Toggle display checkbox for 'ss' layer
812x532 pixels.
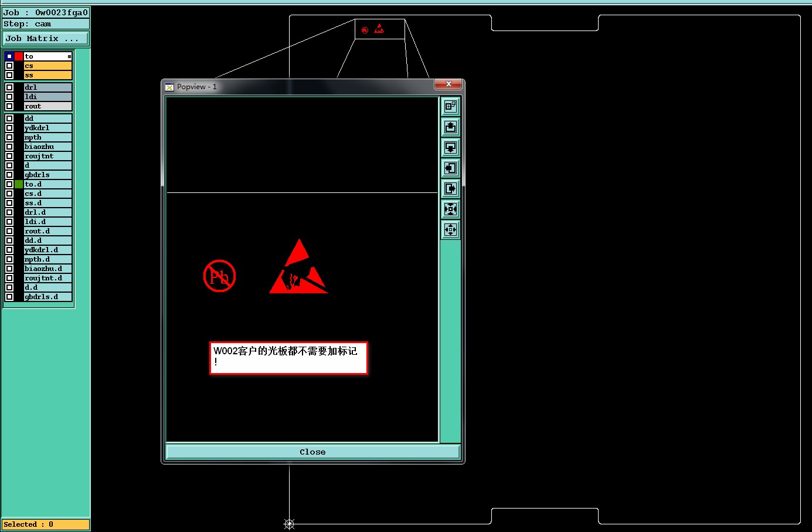pyautogui.click(x=9, y=75)
